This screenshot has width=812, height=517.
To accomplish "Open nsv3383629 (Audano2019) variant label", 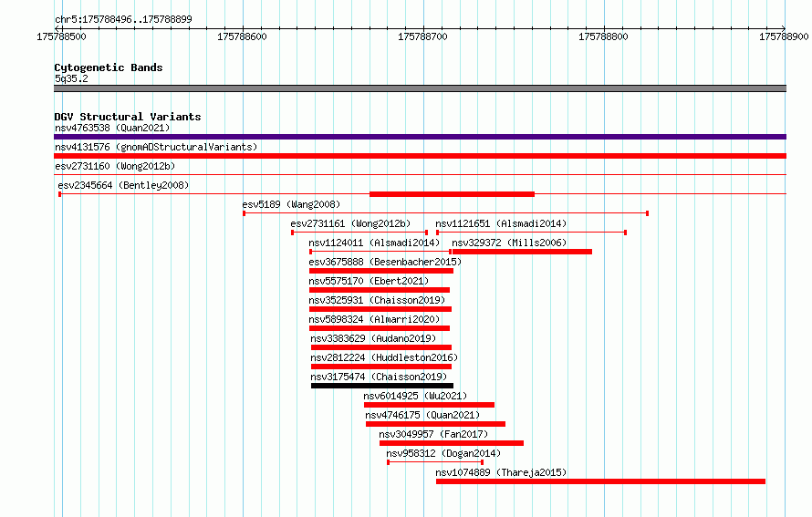I will pos(373,338).
